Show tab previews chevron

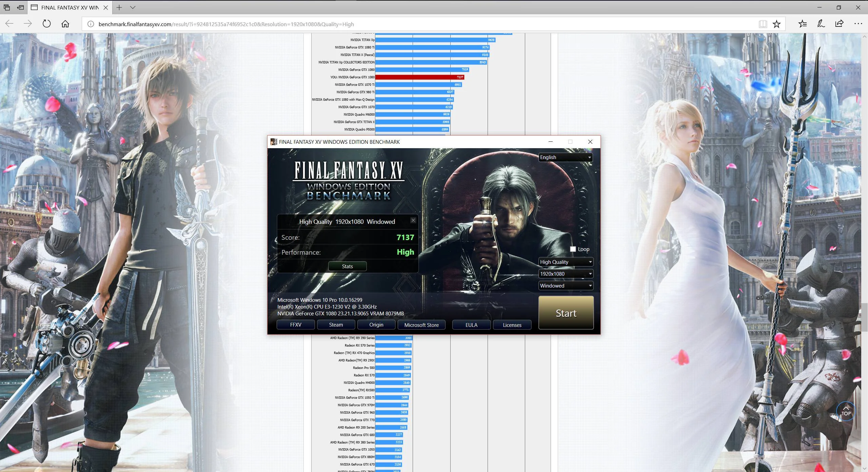[x=133, y=7]
